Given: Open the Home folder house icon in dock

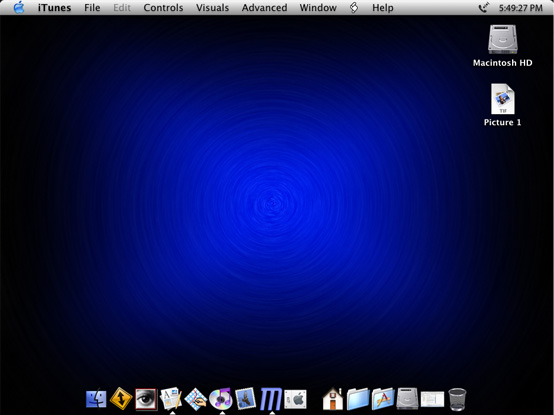Looking at the screenshot, I should [x=332, y=399].
